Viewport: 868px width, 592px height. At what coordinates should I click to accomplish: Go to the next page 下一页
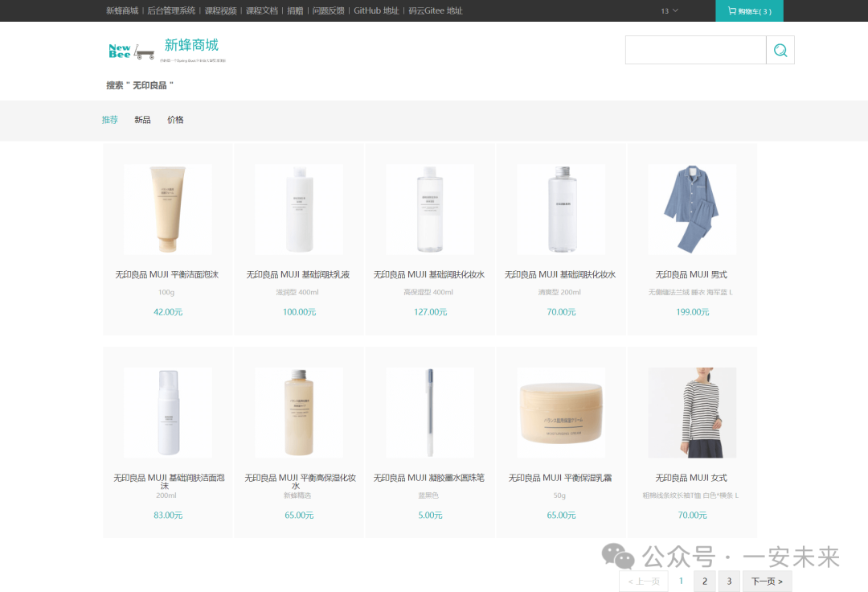(x=768, y=582)
